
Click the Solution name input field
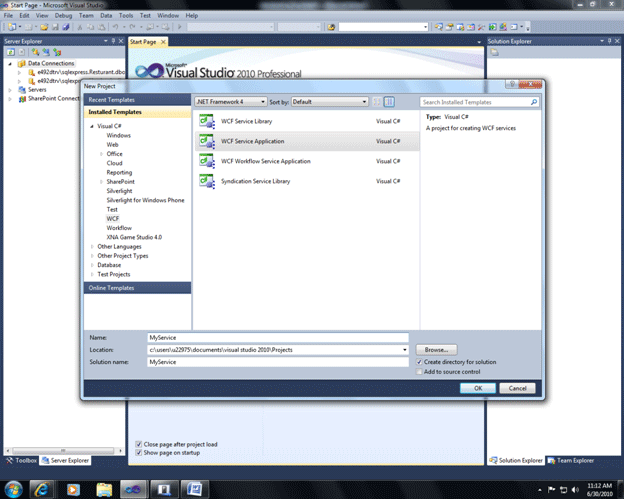click(278, 362)
